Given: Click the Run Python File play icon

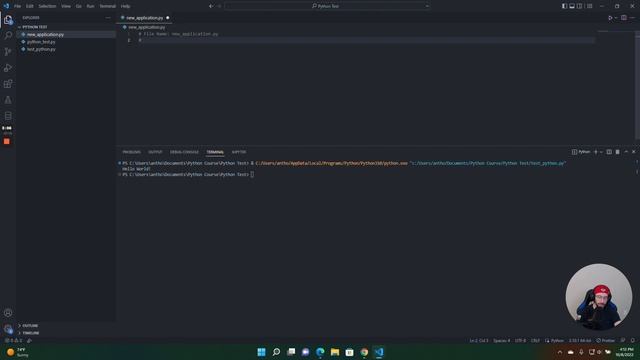Looking at the screenshot, I should pyautogui.click(x=610, y=18).
